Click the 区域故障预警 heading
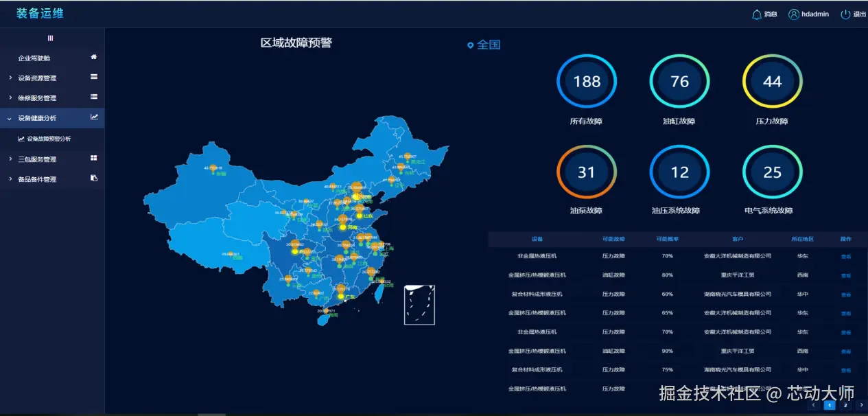The image size is (868, 416). pyautogui.click(x=296, y=43)
